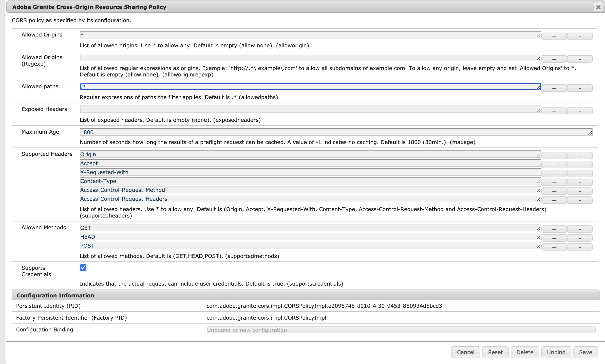Image resolution: width=605 pixels, height=364 pixels.
Task: Add a header after Content-Type row
Action: (554, 182)
